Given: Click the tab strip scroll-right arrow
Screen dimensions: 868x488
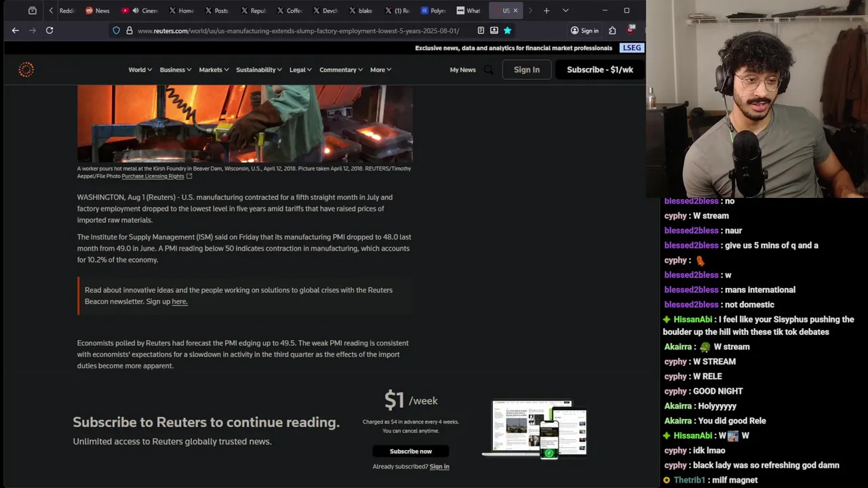Looking at the screenshot, I should pos(530,11).
